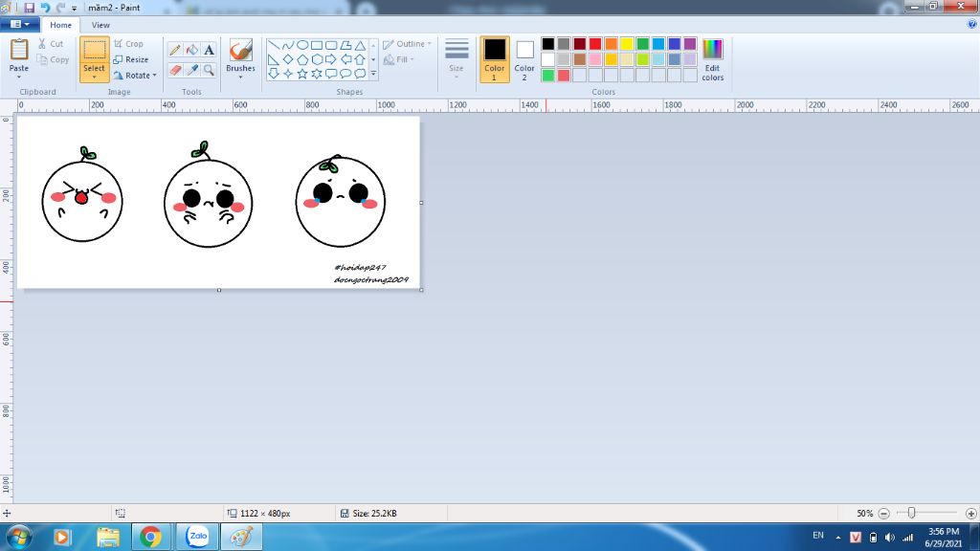Open Paint Help question mark
Screen dimensions: 980x551
(972, 24)
